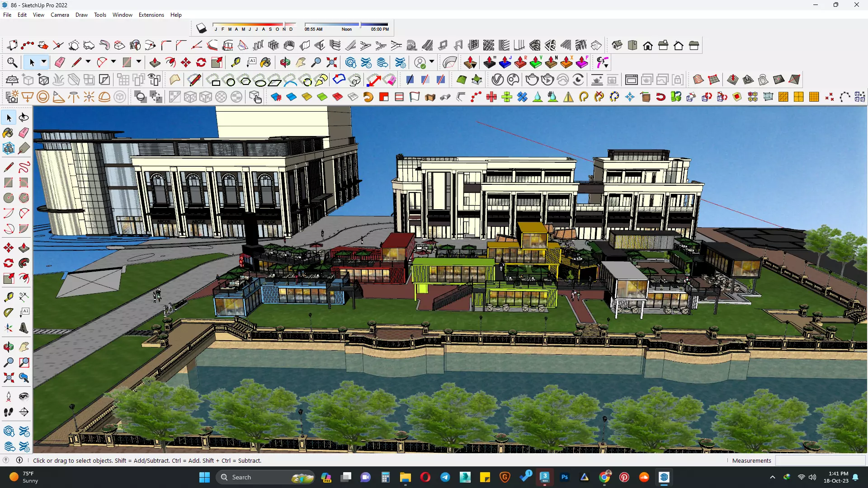Toggle shadows display button
Screen dimensions: 868x488
(x=201, y=28)
